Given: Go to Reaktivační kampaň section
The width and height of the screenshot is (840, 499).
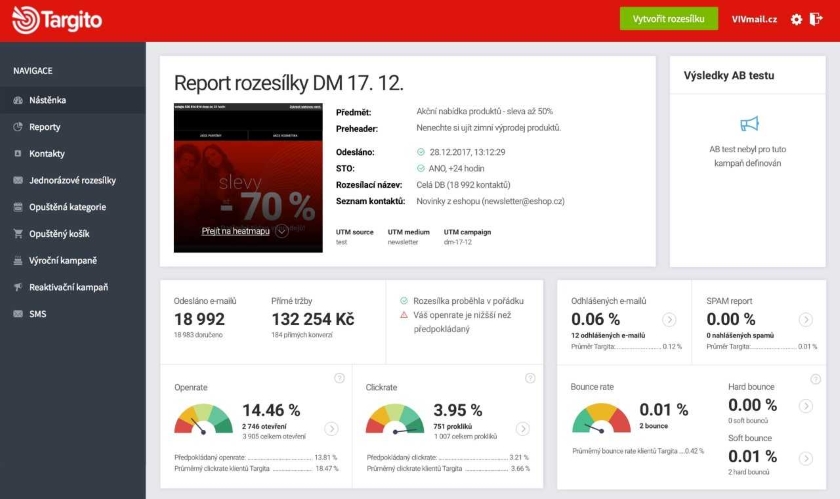Looking at the screenshot, I should pos(73,287).
